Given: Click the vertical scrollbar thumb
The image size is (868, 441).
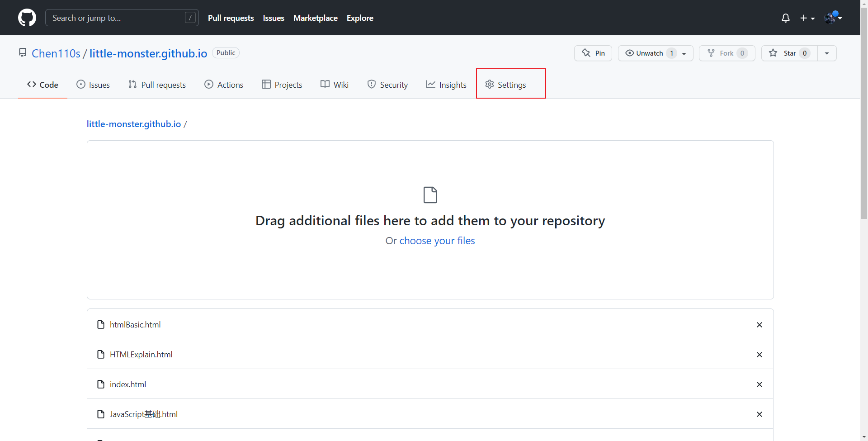Looking at the screenshot, I should (x=864, y=113).
